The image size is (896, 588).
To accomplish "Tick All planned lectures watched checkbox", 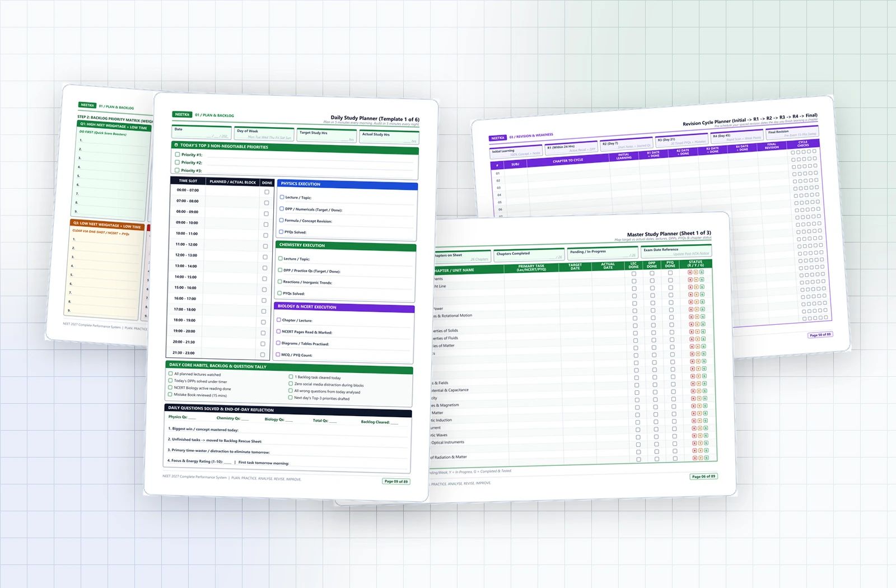I will click(x=171, y=373).
